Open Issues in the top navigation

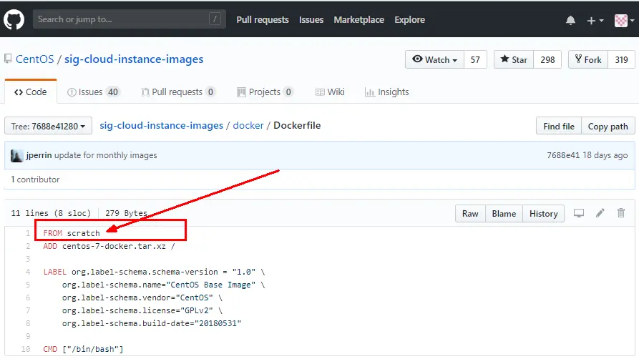311,19
